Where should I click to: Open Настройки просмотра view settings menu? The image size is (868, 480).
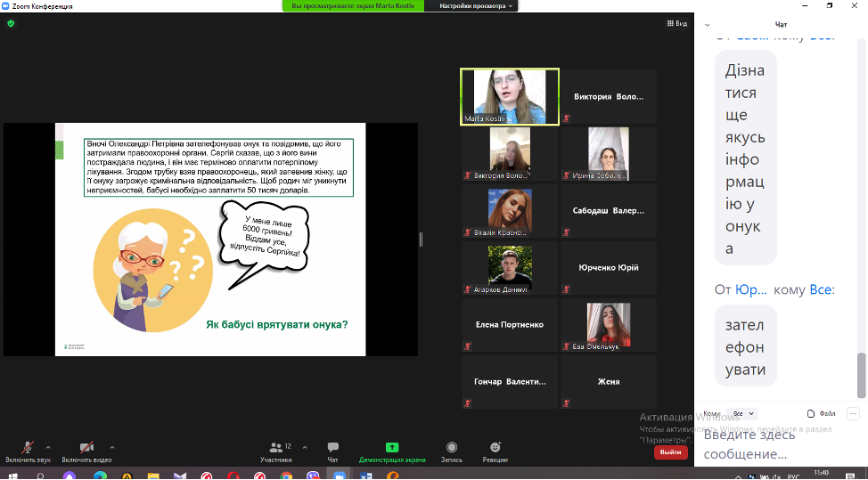pyautogui.click(x=477, y=5)
